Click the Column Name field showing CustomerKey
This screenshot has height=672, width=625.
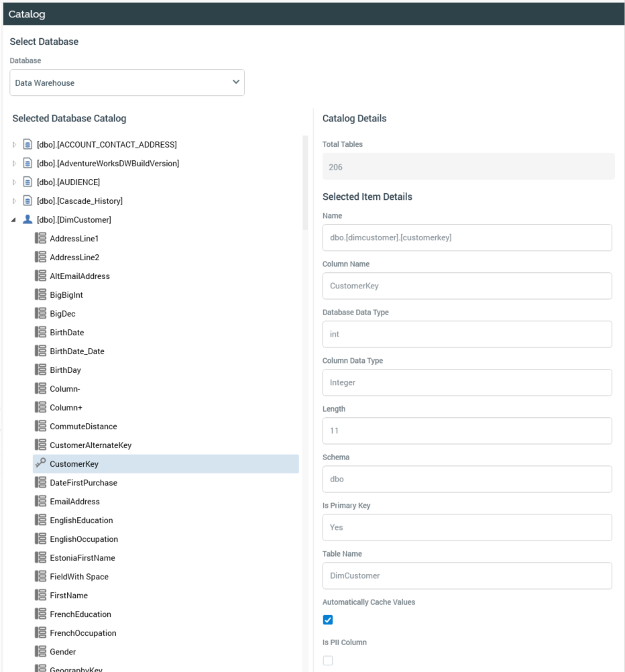pos(467,286)
